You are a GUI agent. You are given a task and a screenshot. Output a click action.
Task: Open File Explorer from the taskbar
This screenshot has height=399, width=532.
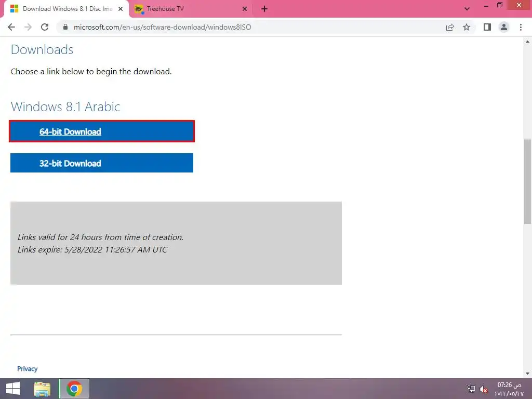tap(42, 389)
